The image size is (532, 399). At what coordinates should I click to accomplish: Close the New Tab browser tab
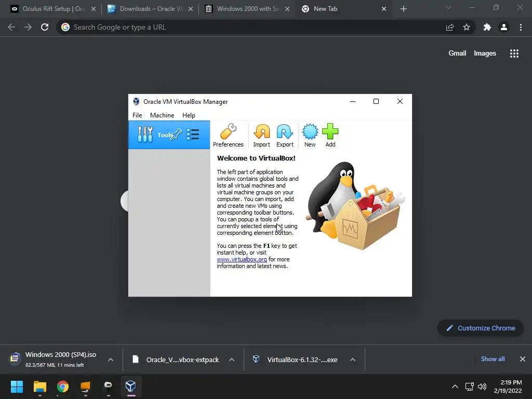pyautogui.click(x=384, y=9)
